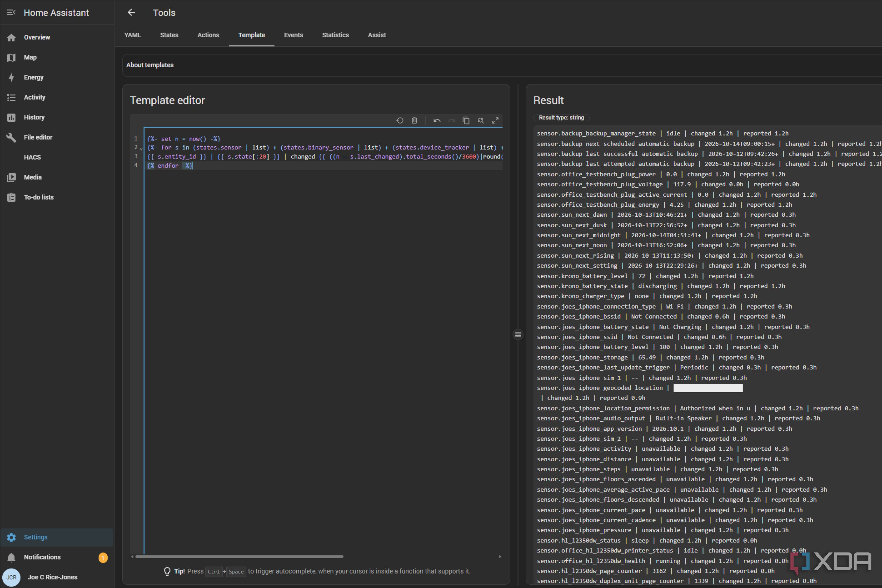882x588 pixels.
Task: Open Notifications via the bell icon
Action: coord(11,557)
